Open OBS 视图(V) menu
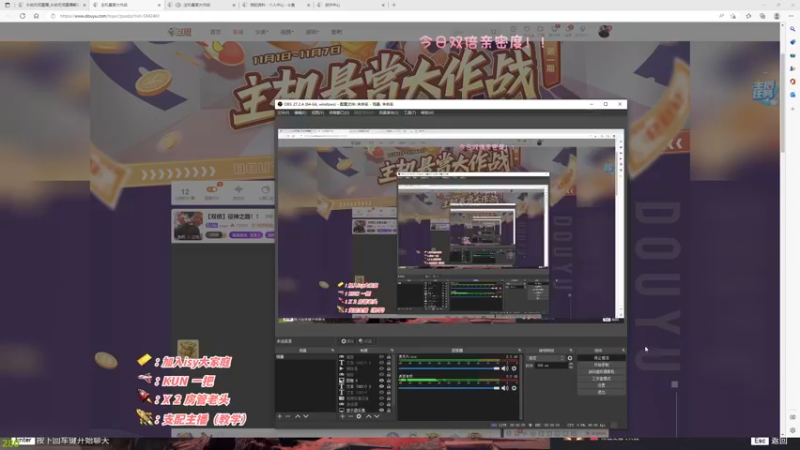The width and height of the screenshot is (800, 450). (318, 113)
